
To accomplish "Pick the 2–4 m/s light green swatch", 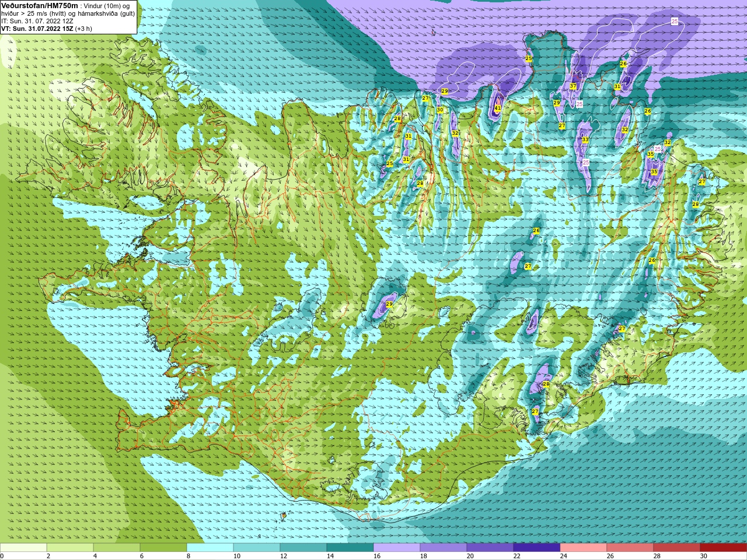I will click(70, 548).
